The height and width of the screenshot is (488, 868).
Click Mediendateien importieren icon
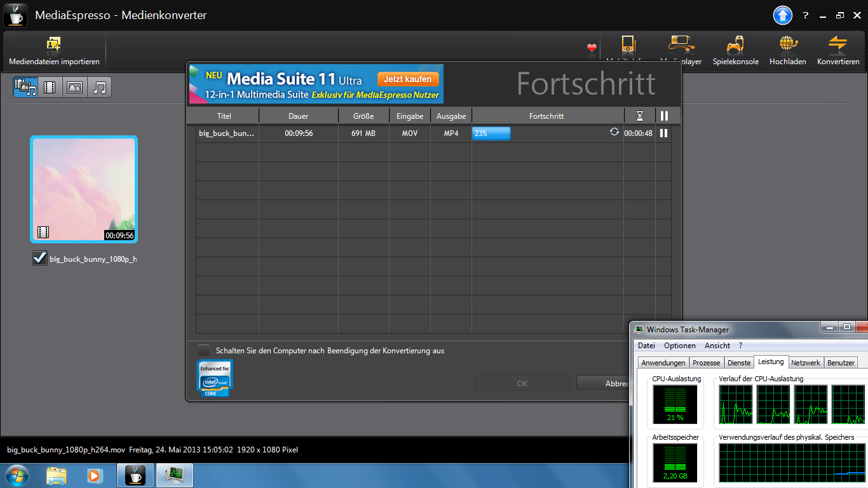(x=54, y=44)
